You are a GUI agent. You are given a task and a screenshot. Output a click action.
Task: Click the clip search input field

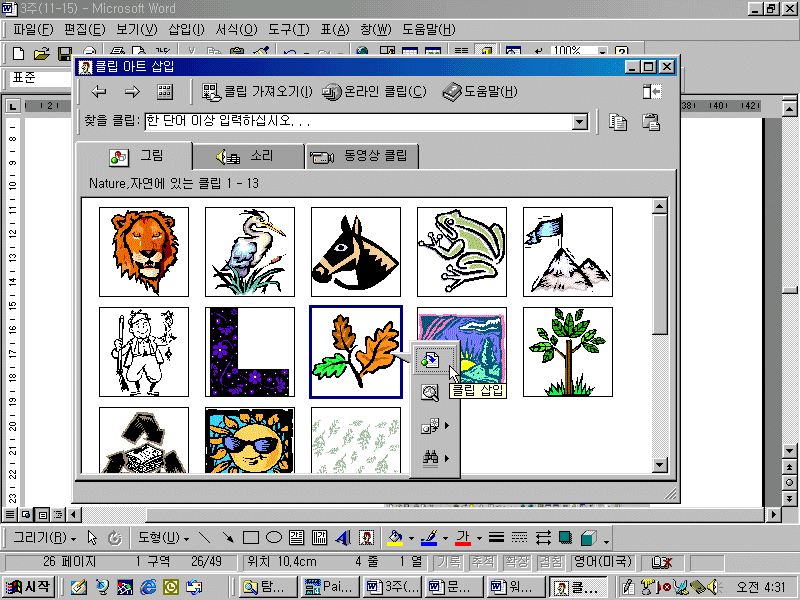(x=359, y=121)
